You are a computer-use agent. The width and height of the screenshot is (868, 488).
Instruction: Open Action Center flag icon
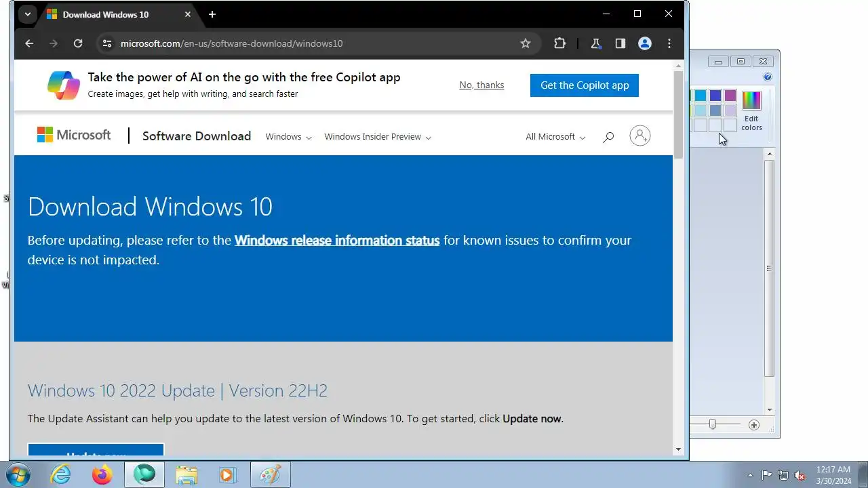tap(767, 475)
